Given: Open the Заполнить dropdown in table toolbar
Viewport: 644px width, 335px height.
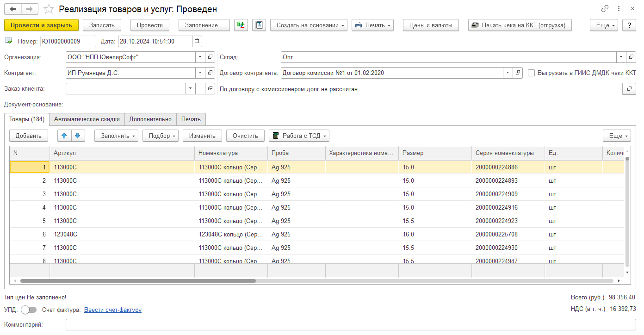Looking at the screenshot, I should (x=117, y=136).
